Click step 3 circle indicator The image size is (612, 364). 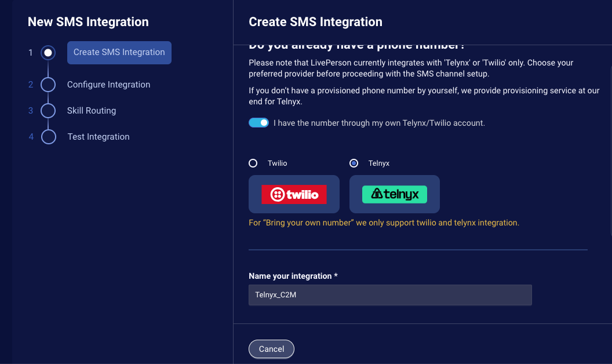pyautogui.click(x=48, y=111)
